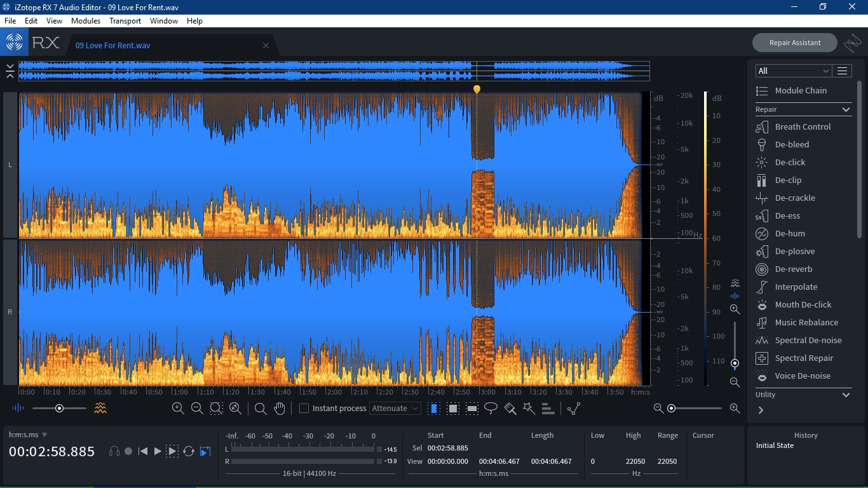Open the Edit menu
The height and width of the screenshot is (488, 868).
tap(31, 21)
